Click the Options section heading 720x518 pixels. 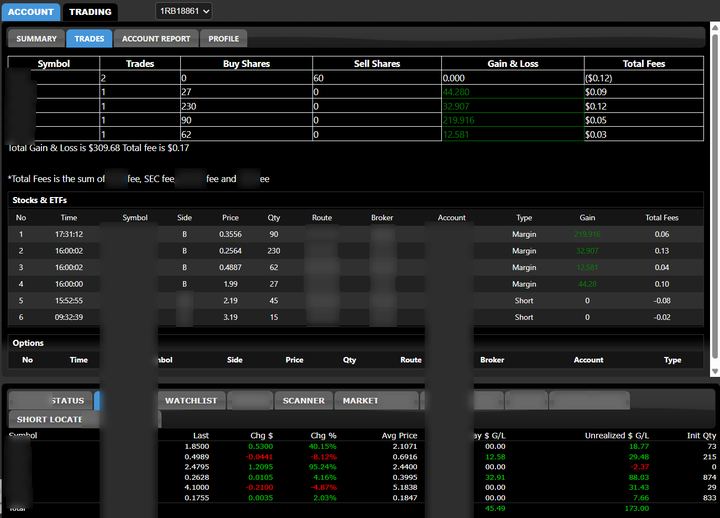tap(28, 343)
